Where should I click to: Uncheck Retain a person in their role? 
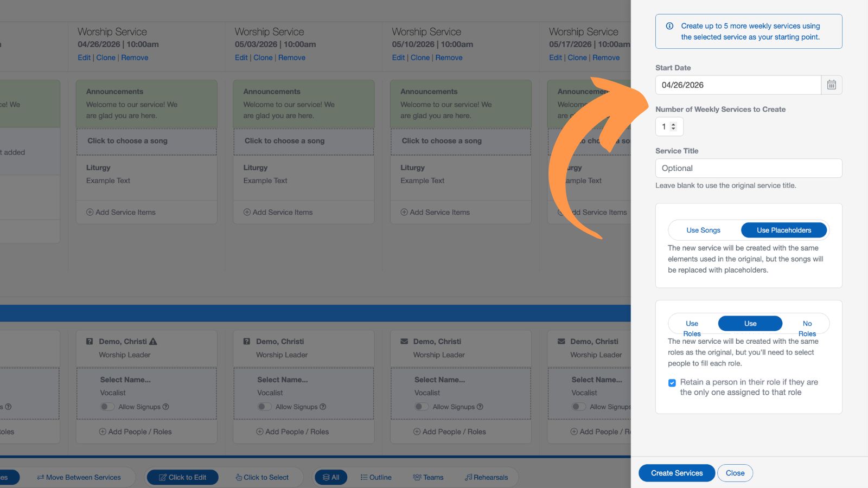(x=672, y=383)
